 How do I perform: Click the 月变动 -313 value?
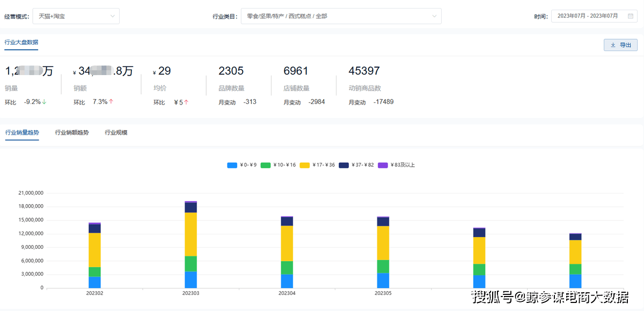(x=250, y=102)
